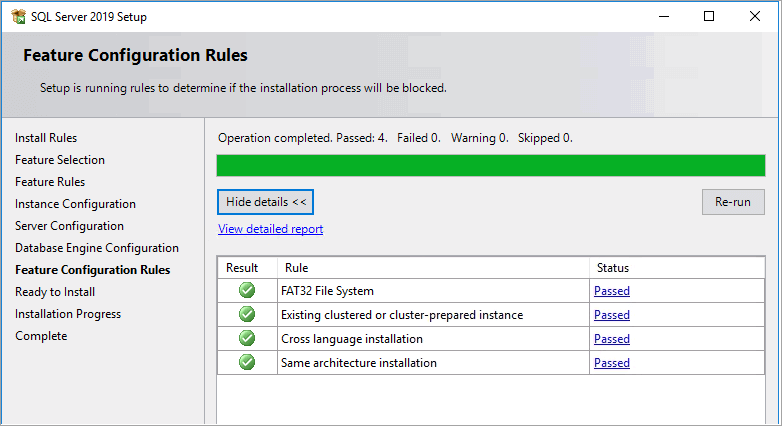
Task: Click the FAT32 File System rule text
Action: pos(327,291)
